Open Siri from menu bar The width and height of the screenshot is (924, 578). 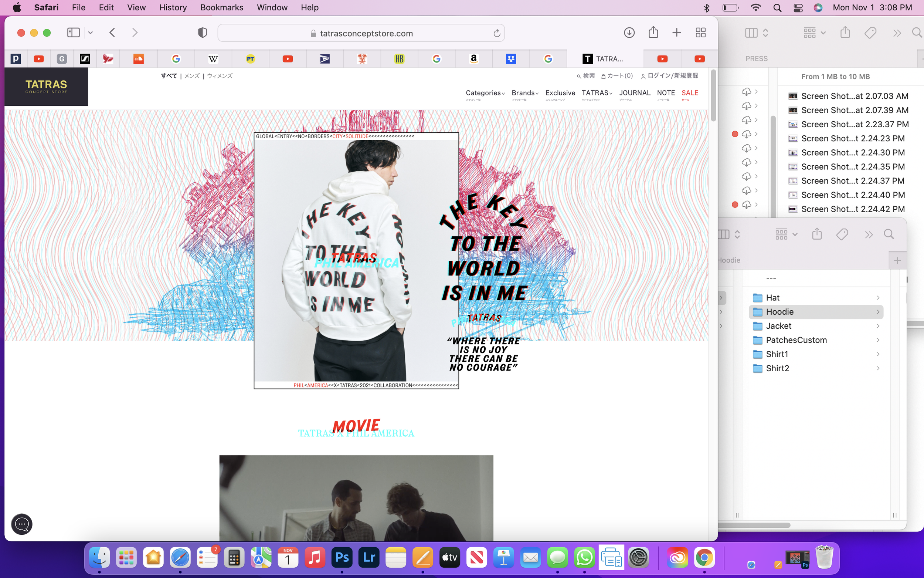[x=818, y=8]
